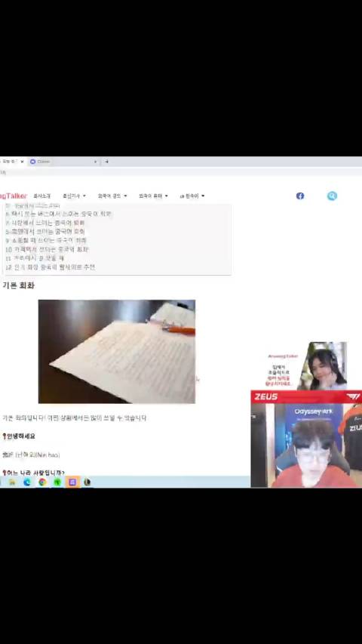Click the 안녕하세요 phrase heading
The width and height of the screenshot is (362, 644).
coord(19,436)
